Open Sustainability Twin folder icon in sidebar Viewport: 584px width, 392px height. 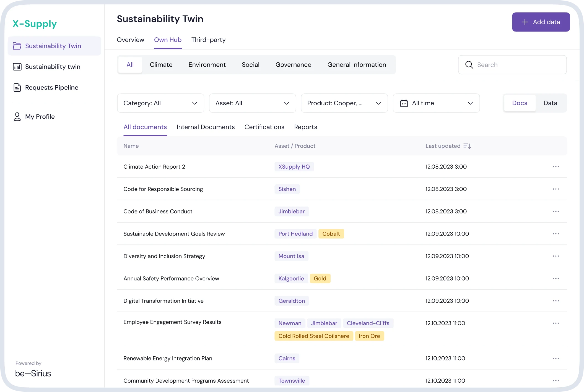click(17, 46)
